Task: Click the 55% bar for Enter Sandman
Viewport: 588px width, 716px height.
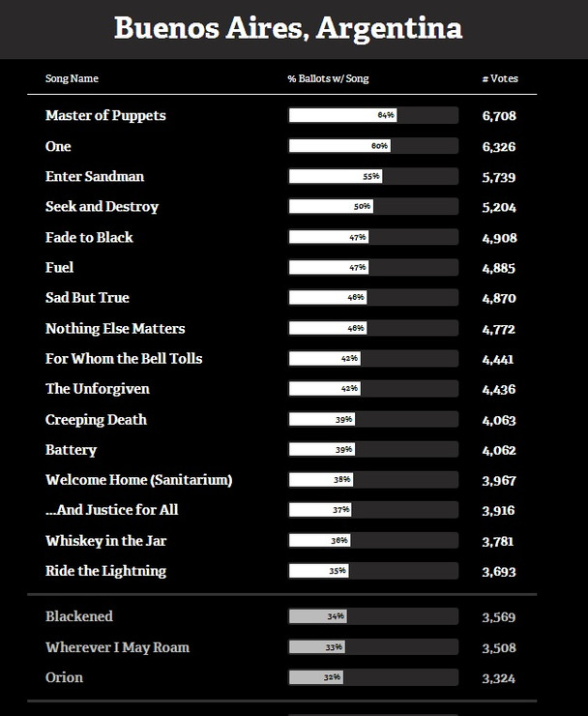Action: coord(335,176)
